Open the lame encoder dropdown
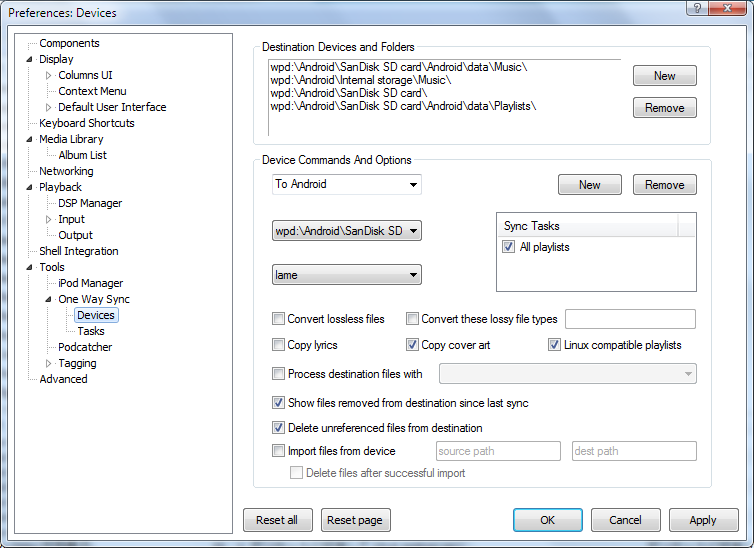The width and height of the screenshot is (754, 548). click(347, 275)
